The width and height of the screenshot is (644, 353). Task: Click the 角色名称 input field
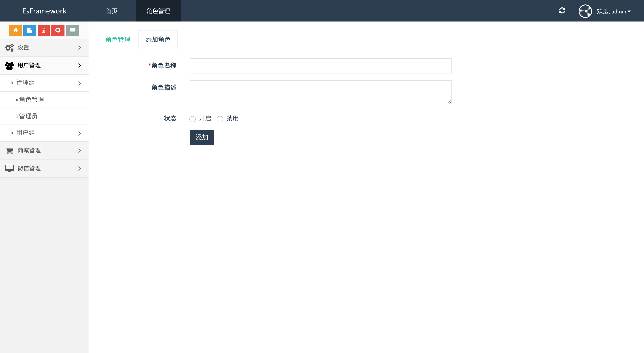click(x=320, y=66)
